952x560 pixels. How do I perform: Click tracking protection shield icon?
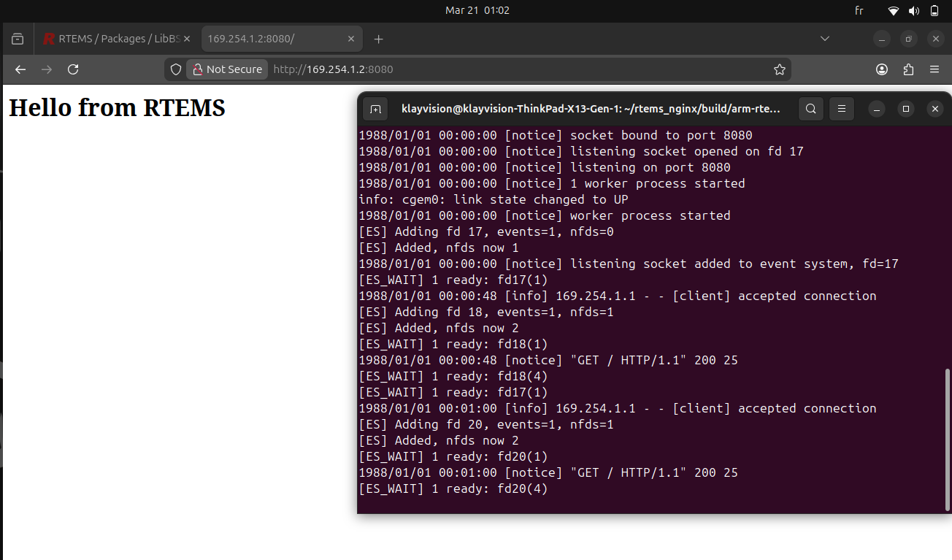click(x=175, y=69)
